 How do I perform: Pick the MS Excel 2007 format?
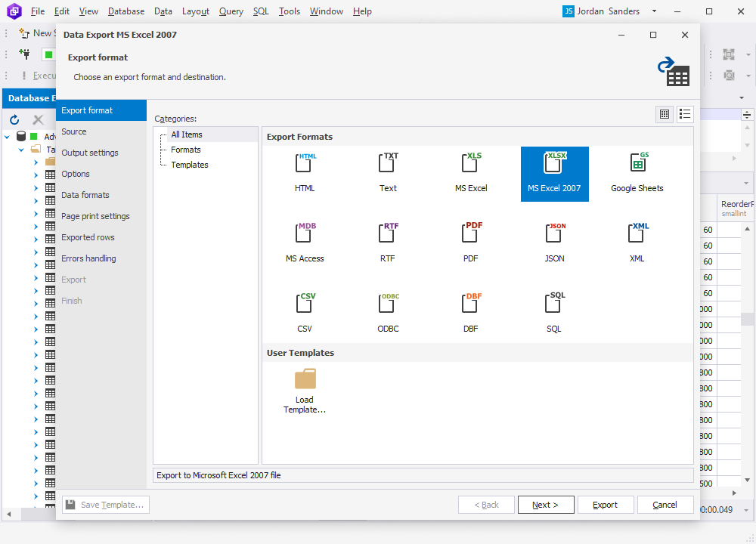click(554, 174)
